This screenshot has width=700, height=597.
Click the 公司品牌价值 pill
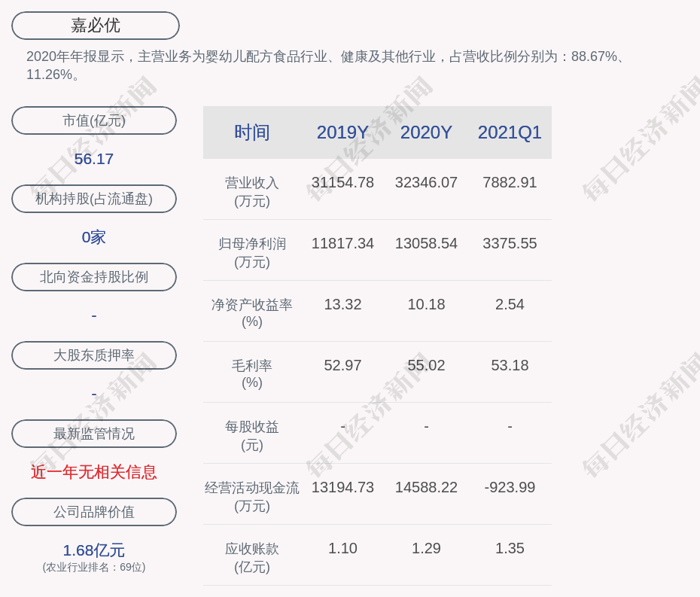click(x=94, y=512)
